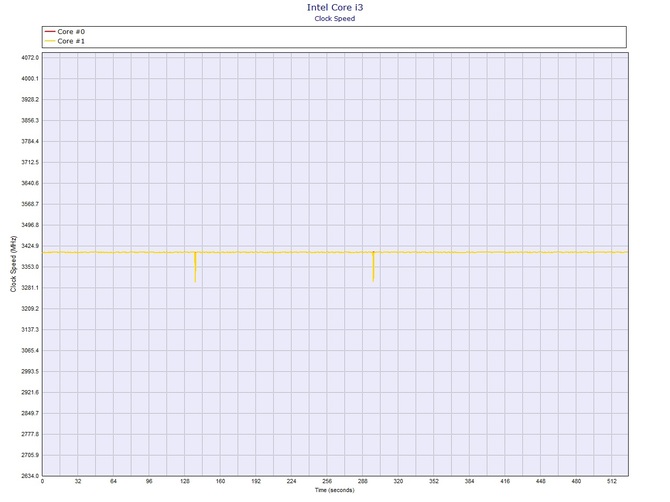Click the 64 seconds x-axis label
Viewport: 670px width, 502px height.
[113, 481]
